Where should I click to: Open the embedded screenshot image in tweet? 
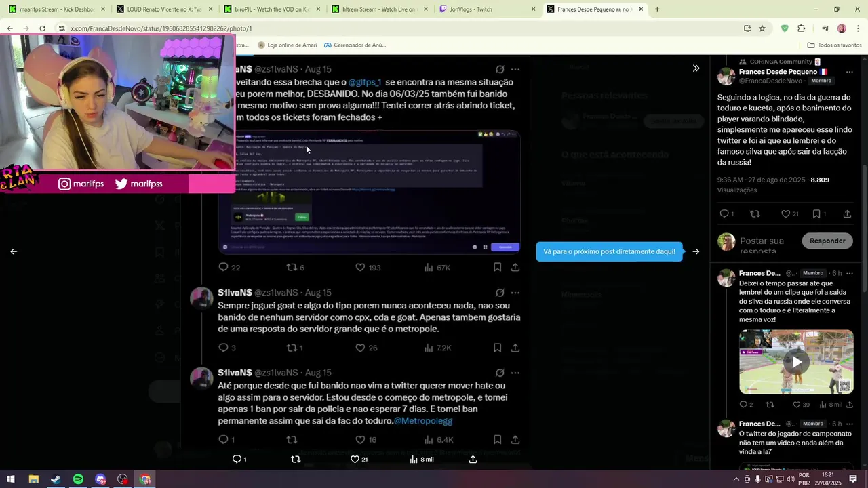tap(370, 192)
